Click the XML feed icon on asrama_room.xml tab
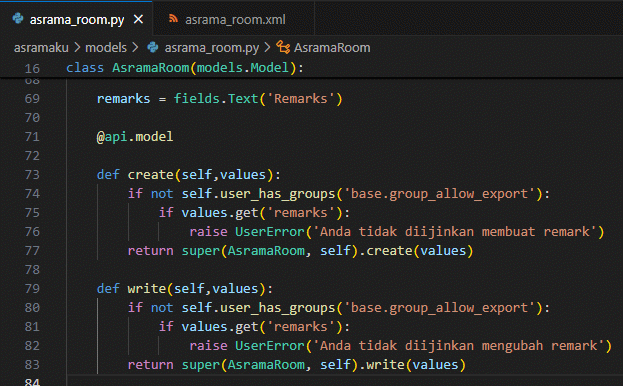This screenshot has width=623, height=386. [173, 19]
